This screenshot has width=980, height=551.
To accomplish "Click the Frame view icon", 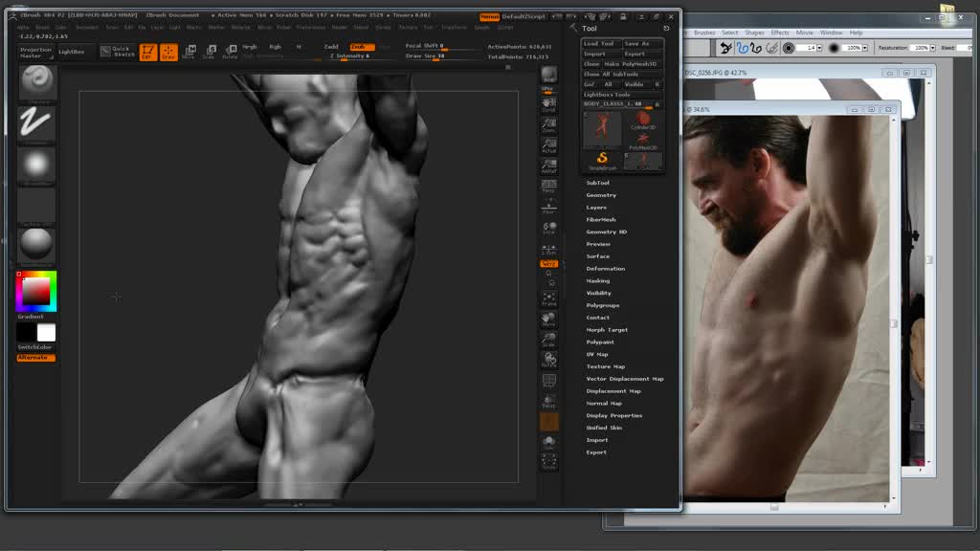I will coord(548,299).
